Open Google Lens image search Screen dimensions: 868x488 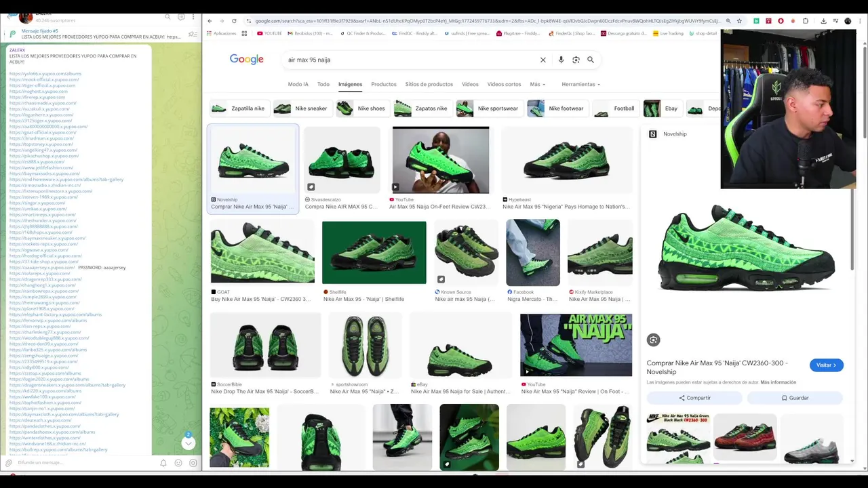(576, 60)
